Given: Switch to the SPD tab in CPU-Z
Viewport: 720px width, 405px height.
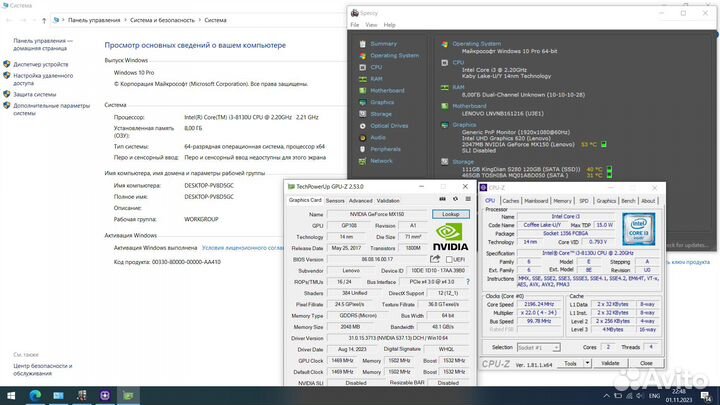Looking at the screenshot, I should click(x=584, y=201).
